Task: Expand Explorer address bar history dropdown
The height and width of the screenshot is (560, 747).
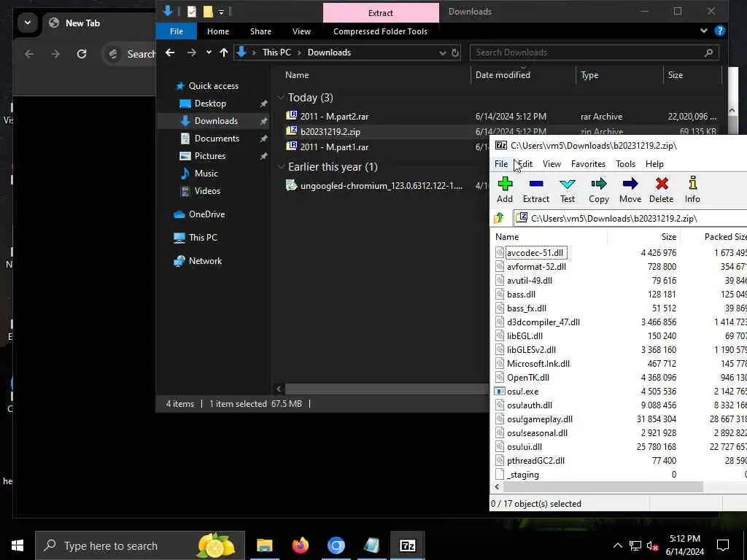Action: (443, 52)
